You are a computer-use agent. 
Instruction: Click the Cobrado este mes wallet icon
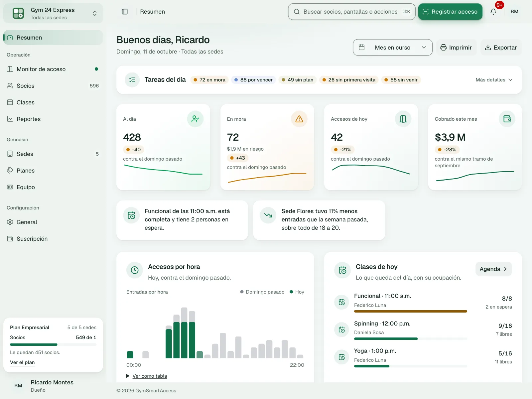pyautogui.click(x=507, y=119)
